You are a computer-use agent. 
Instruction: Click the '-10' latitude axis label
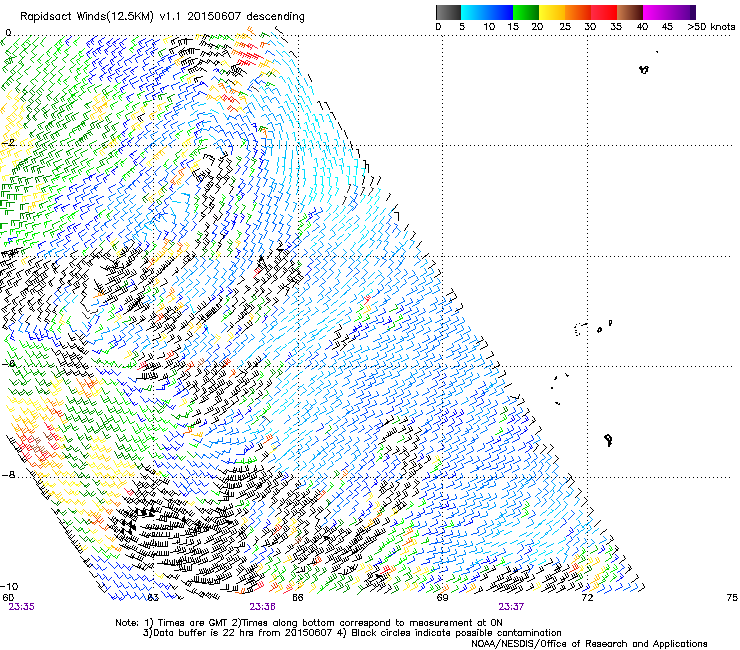[10, 586]
